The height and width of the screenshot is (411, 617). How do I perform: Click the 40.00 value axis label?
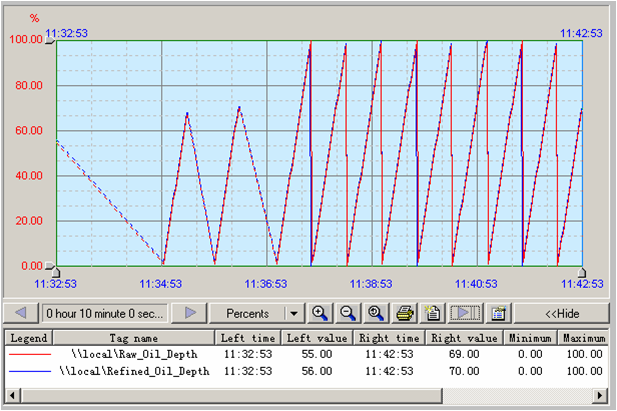[x=29, y=176]
